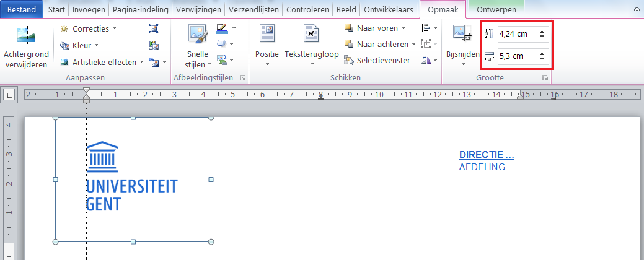Viewport: 644px width, 260px height.
Task: Expand the Naar voren dropdown arrow
Action: pyautogui.click(x=403, y=28)
